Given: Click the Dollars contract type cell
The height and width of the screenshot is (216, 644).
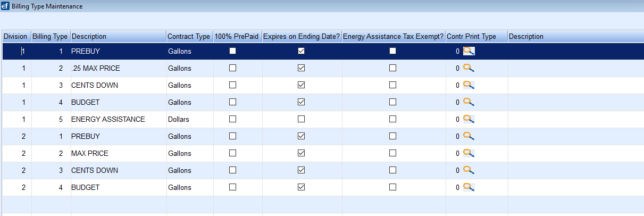Looking at the screenshot, I should click(189, 119).
